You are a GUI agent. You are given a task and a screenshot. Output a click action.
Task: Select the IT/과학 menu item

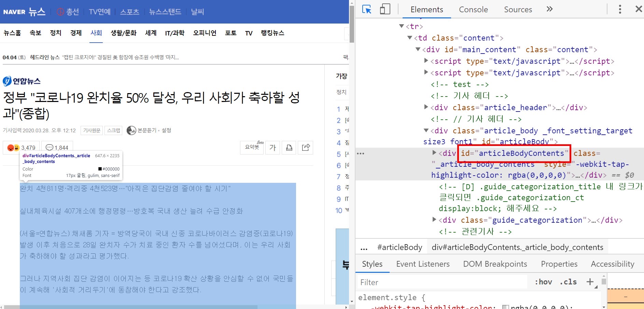175,33
